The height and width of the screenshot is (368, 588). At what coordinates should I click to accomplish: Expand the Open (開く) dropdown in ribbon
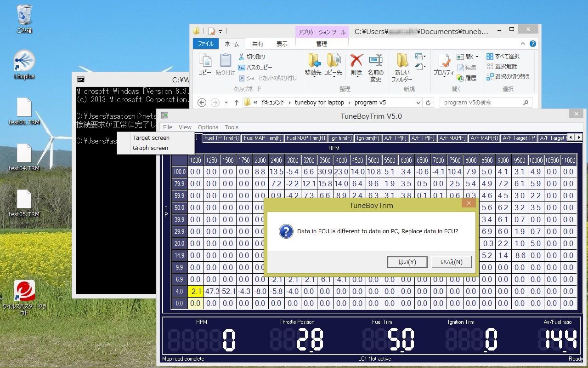coord(477,57)
